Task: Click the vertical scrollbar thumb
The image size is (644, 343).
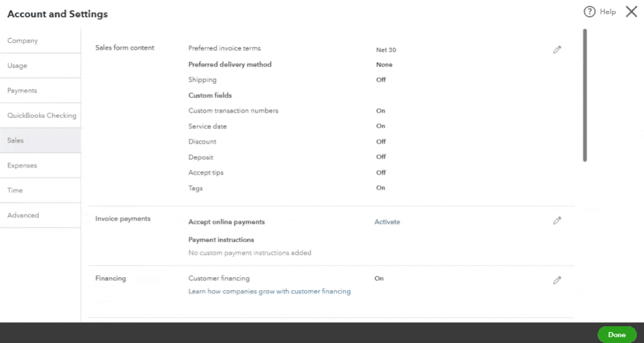Action: point(585,95)
